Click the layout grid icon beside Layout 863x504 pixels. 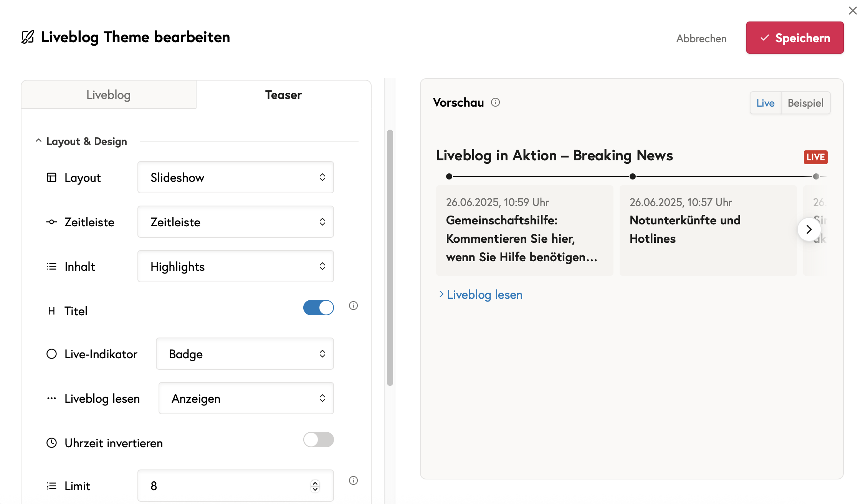[51, 178]
